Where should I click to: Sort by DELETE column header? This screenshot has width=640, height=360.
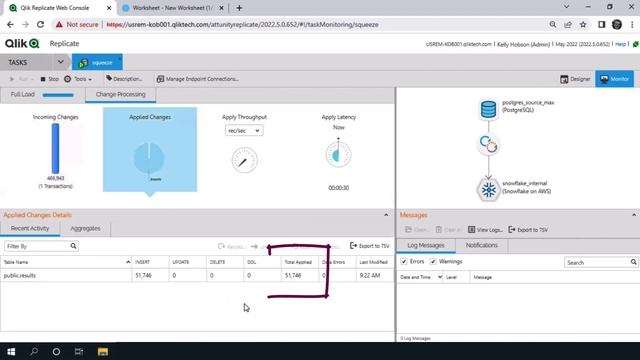tap(225, 262)
